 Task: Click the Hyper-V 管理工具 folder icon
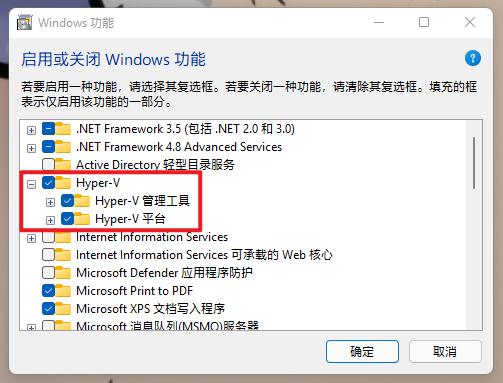(82, 201)
